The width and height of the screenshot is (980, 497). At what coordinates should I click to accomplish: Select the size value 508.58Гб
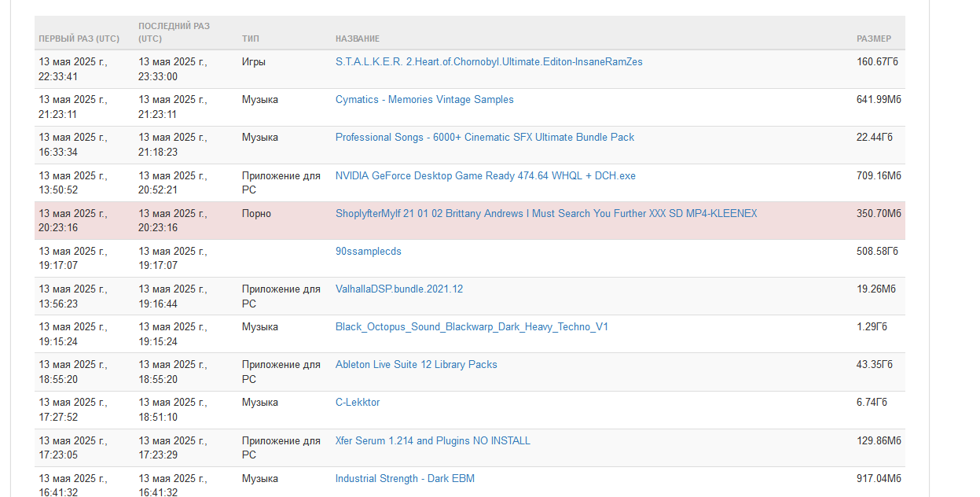point(877,252)
